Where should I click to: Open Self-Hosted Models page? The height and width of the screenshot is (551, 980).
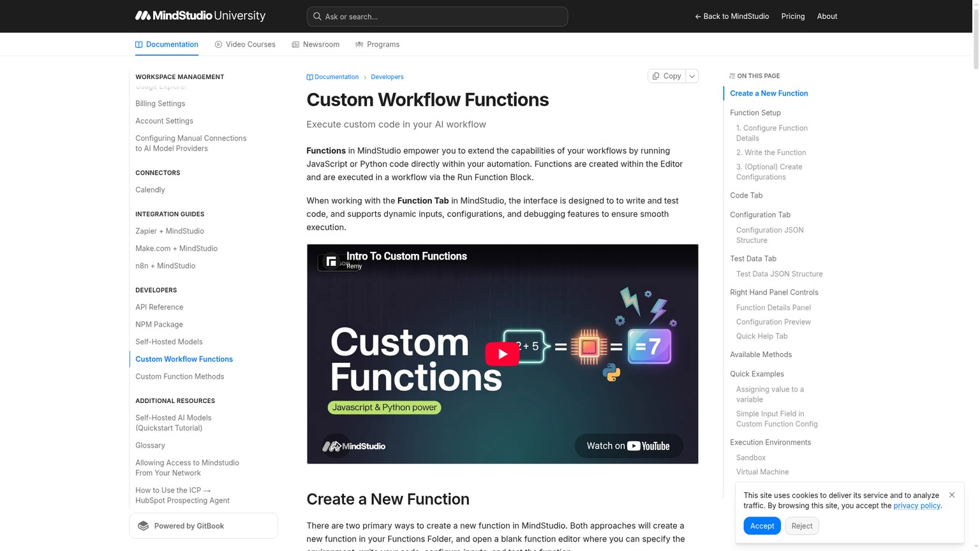click(x=169, y=342)
